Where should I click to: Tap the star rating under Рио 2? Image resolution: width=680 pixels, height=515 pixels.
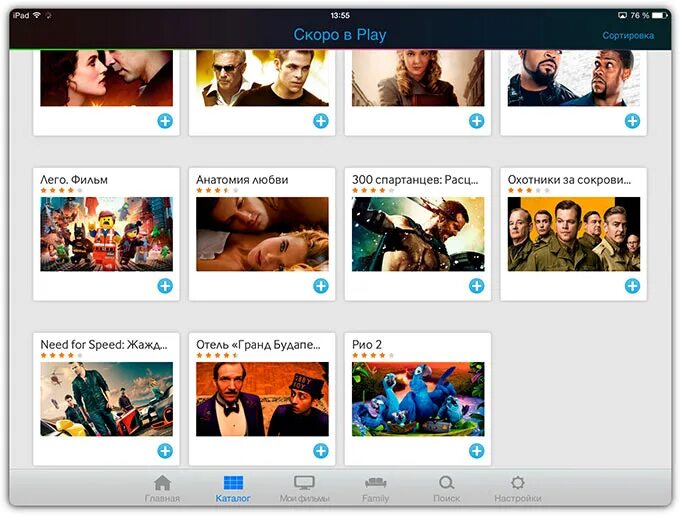373,355
